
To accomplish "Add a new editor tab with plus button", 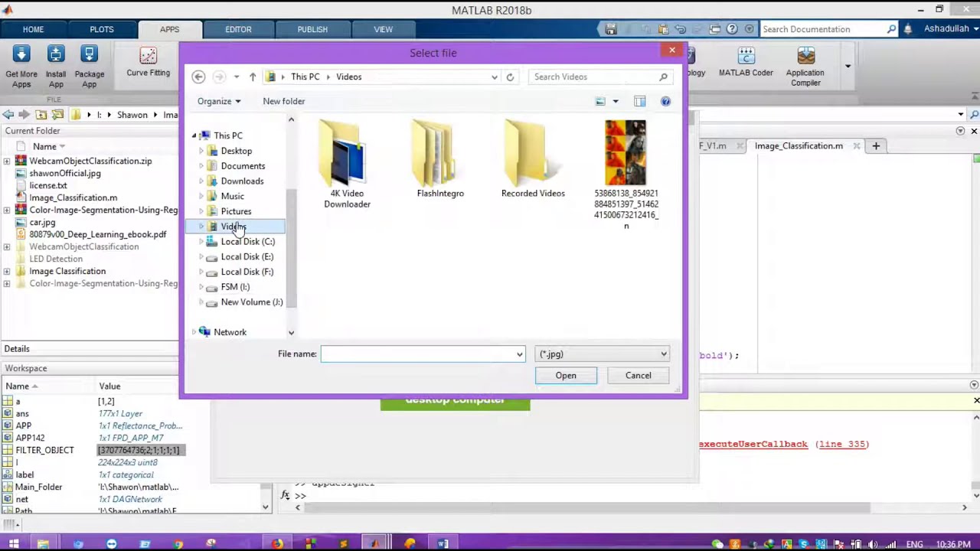I will tap(876, 145).
